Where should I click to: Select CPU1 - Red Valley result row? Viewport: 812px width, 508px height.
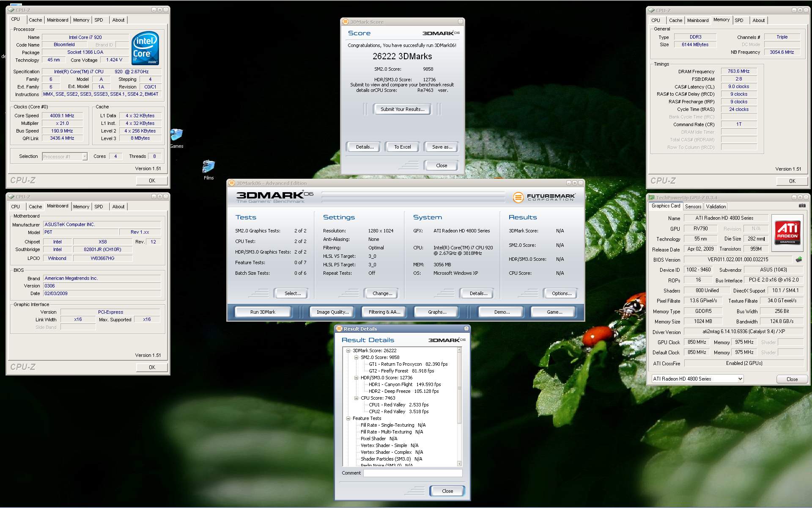click(398, 405)
